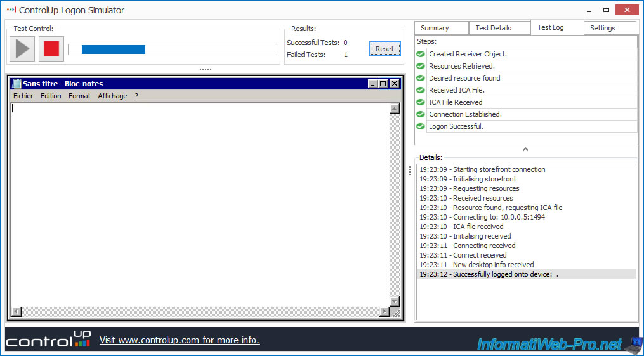Open the Format menu in Bloc-notes
644x356 pixels.
79,96
